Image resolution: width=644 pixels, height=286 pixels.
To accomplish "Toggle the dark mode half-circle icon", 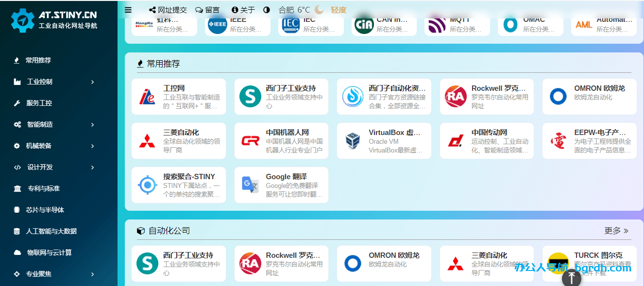I will [266, 10].
